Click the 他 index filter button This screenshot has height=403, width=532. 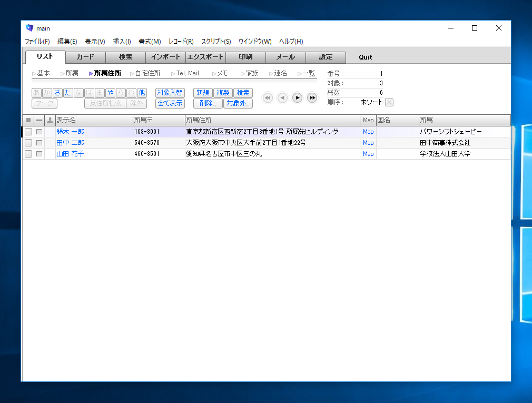click(x=142, y=93)
